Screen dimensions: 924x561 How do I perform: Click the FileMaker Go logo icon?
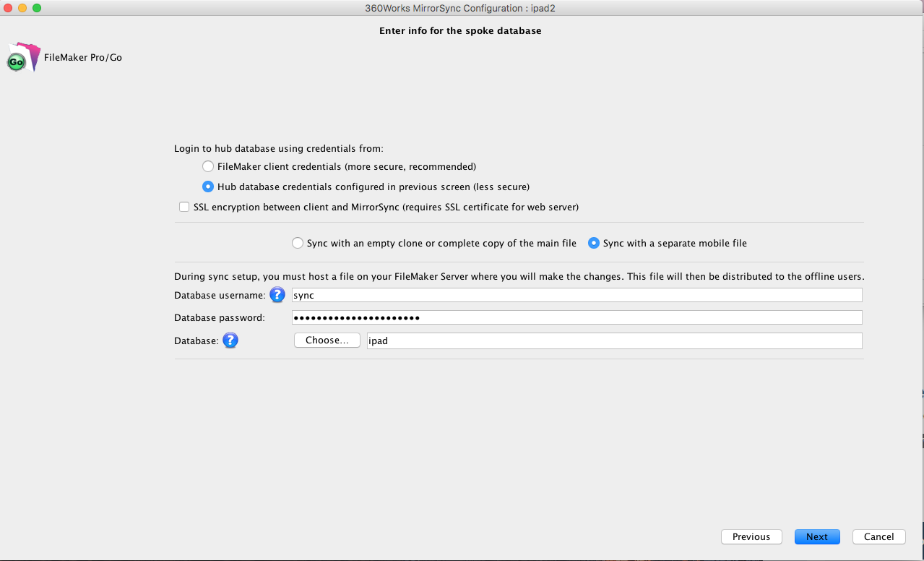22,57
